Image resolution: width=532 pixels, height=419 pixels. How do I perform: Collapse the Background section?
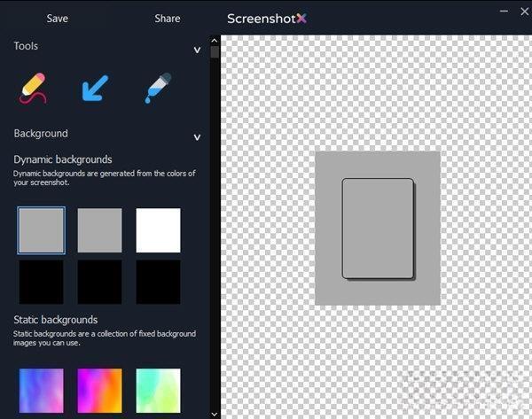197,137
